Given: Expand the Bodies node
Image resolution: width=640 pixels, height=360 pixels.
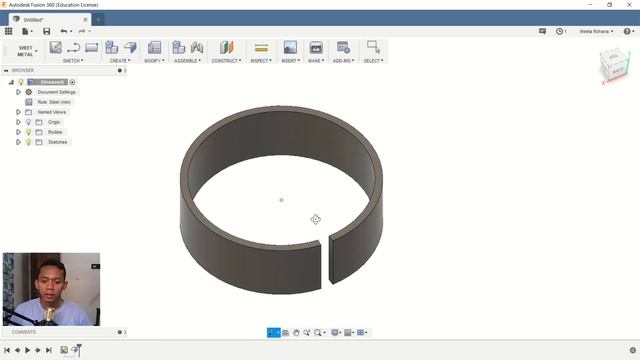Looking at the screenshot, I should coord(18,132).
